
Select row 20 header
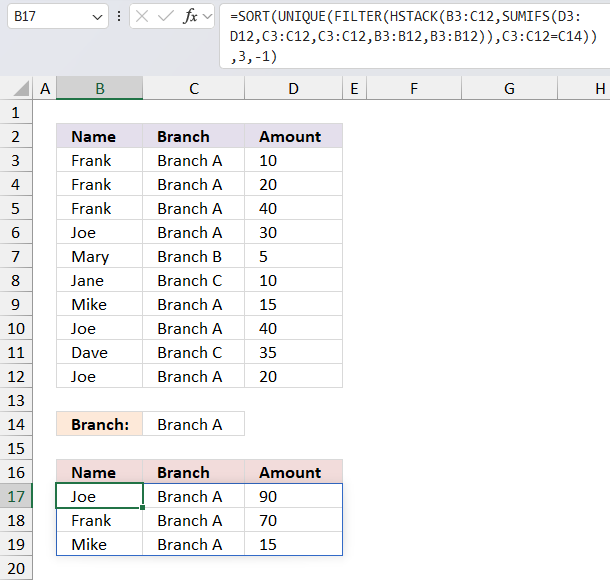16,568
